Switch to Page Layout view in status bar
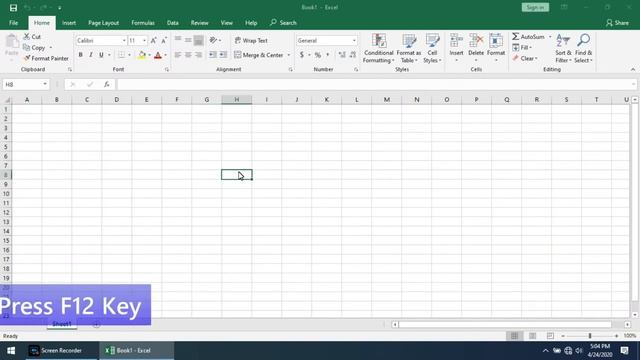640x360 pixels. 532,336
